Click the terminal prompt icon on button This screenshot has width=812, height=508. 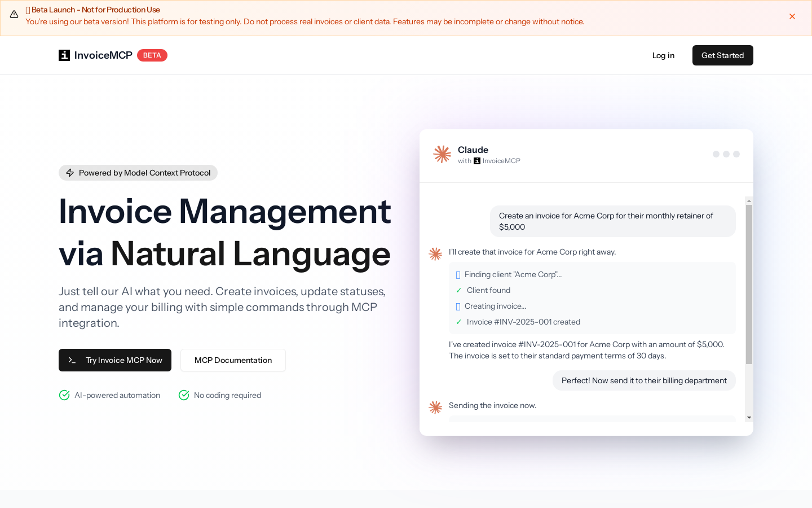72,360
